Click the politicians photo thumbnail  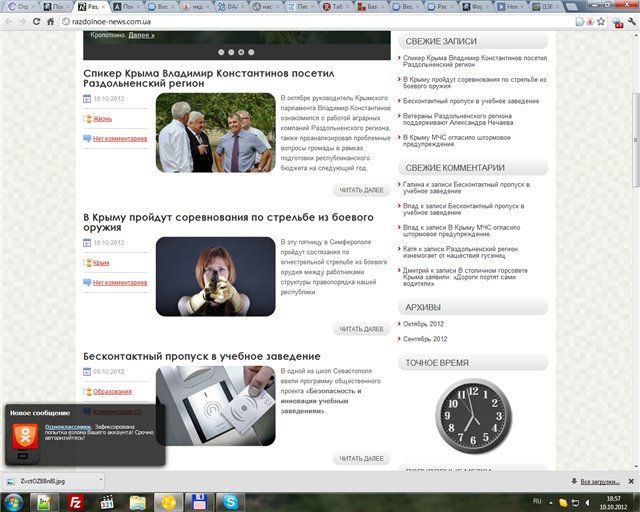pos(216,133)
